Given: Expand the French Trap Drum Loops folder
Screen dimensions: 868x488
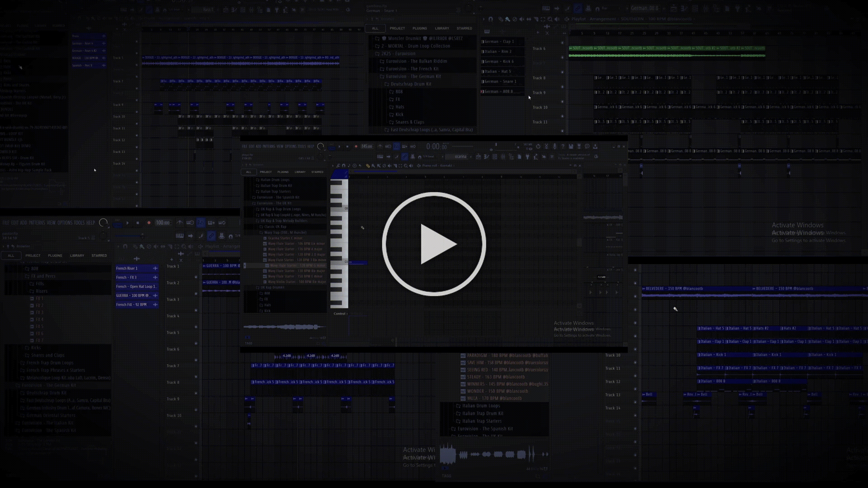Looking at the screenshot, I should (x=50, y=363).
